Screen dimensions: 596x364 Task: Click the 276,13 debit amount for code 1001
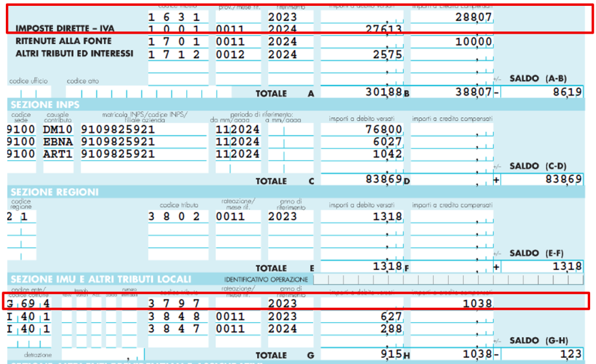point(361,30)
